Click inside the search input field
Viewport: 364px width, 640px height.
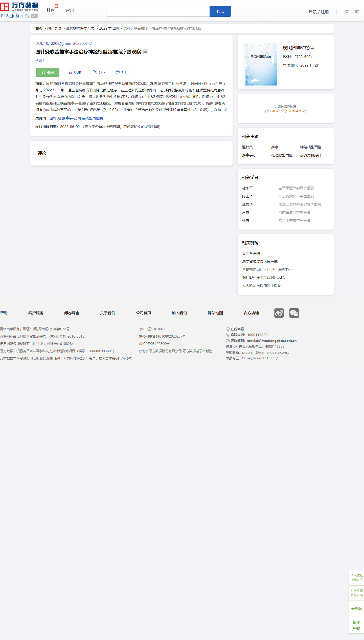[x=158, y=11]
